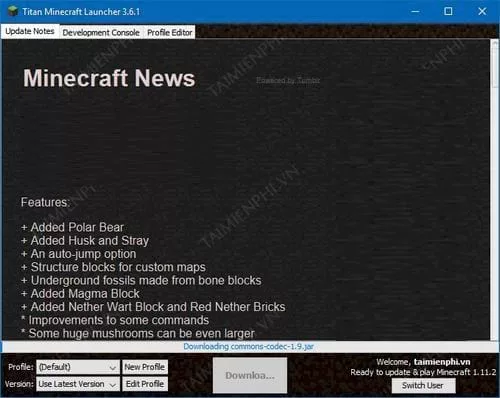The image size is (500, 398).
Task: Click the download progress bar
Action: 249,347
